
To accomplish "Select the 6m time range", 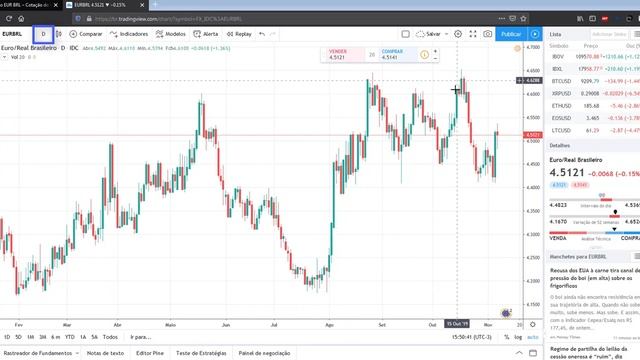I will [x=56, y=337].
